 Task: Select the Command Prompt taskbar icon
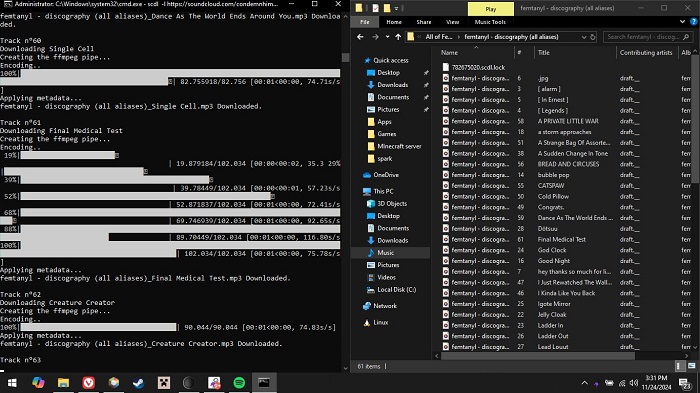(264, 383)
